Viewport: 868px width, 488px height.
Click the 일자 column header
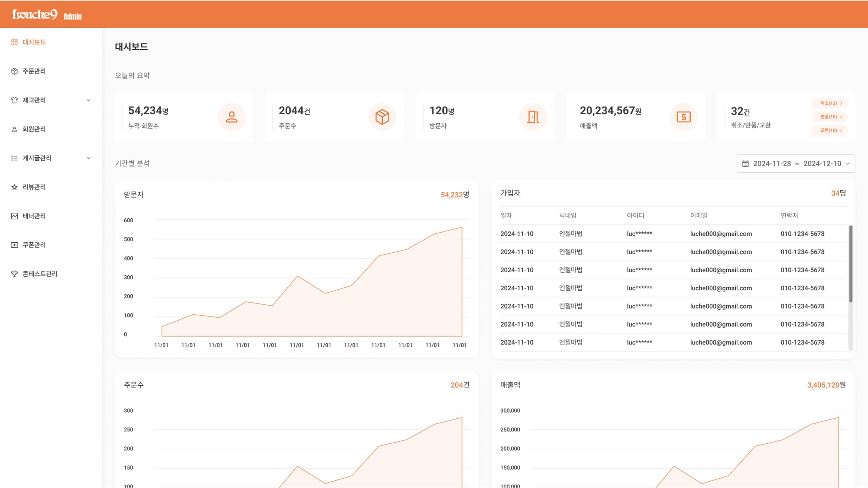point(506,215)
